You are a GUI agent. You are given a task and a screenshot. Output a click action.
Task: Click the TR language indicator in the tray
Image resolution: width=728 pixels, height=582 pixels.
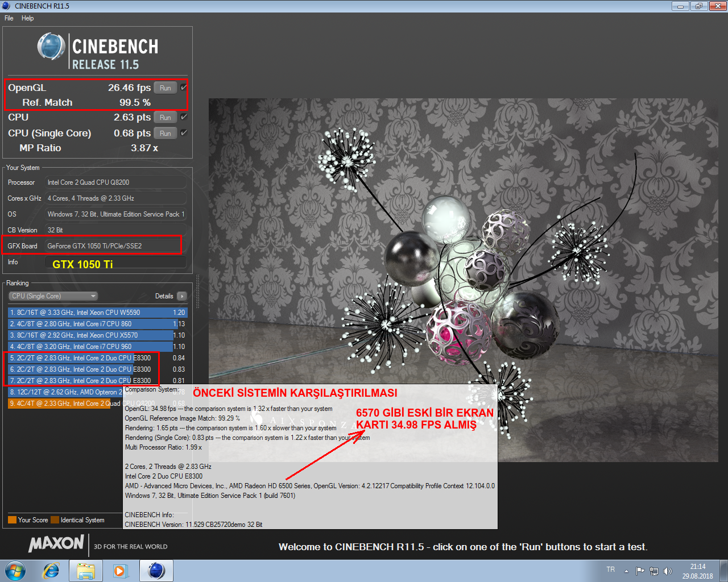611,569
